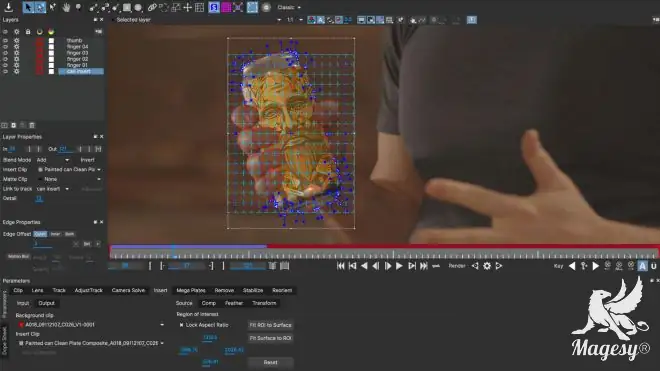Click the Go to first frame button
This screenshot has width=660, height=371.
pyautogui.click(x=341, y=266)
